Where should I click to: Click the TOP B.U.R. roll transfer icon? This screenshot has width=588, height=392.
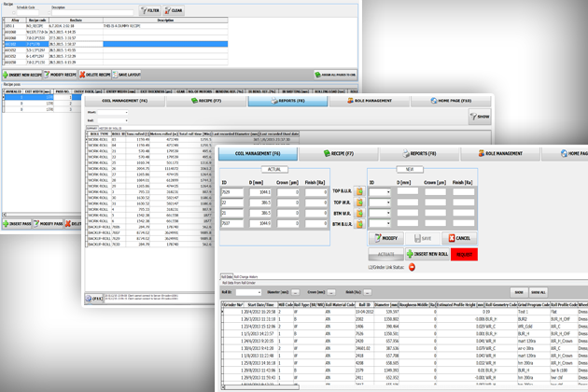359,191
